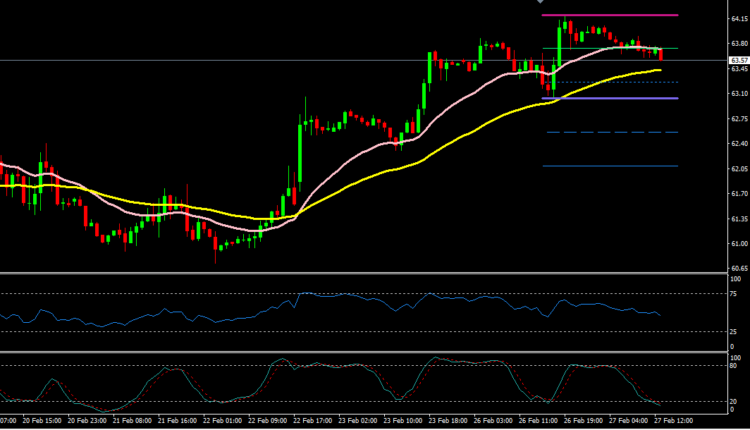Click the 20 Feb 15:00 time label
The image size is (750, 430).
click(41, 423)
